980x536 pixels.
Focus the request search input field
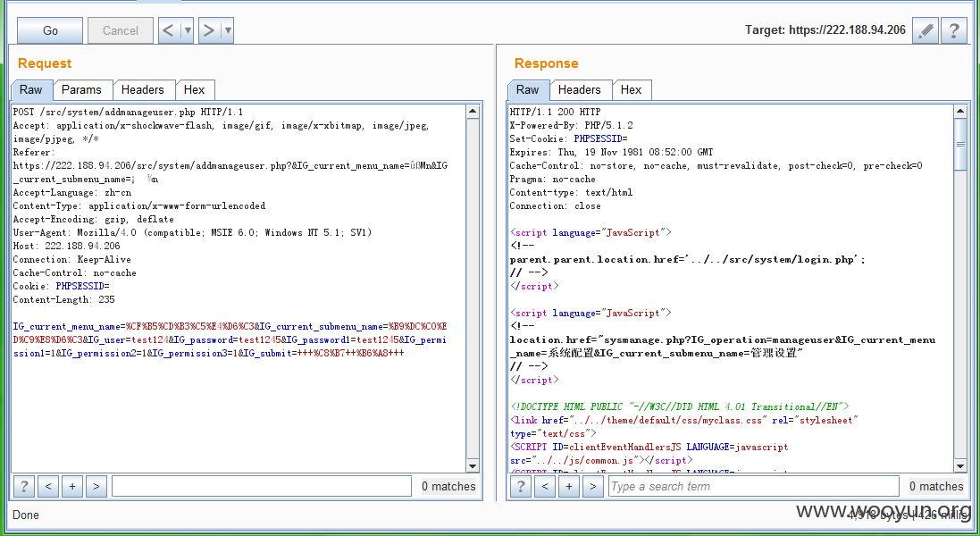click(262, 486)
